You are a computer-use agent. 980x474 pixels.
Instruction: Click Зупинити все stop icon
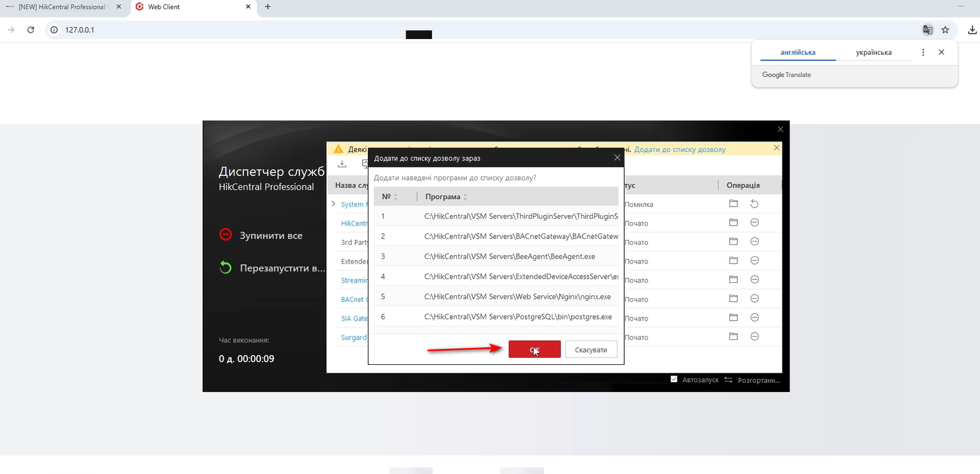click(x=225, y=235)
